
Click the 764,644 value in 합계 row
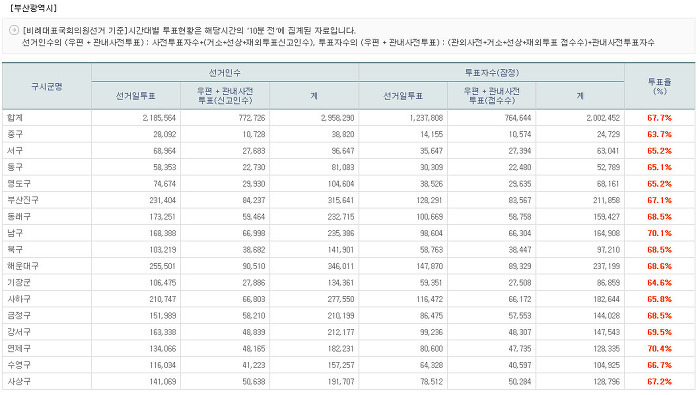(x=518, y=118)
